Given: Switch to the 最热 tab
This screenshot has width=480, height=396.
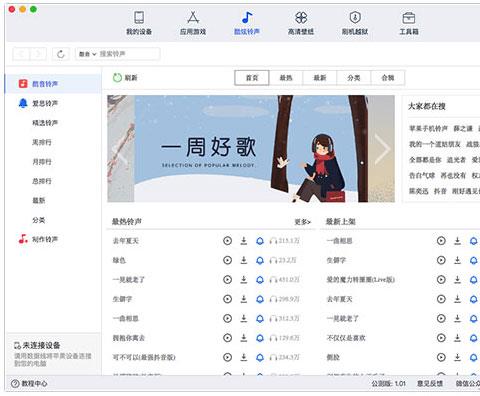Looking at the screenshot, I should (286, 78).
